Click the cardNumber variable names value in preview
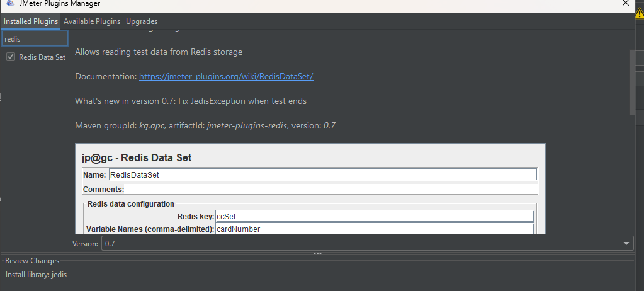This screenshot has width=644, height=291. click(375, 229)
